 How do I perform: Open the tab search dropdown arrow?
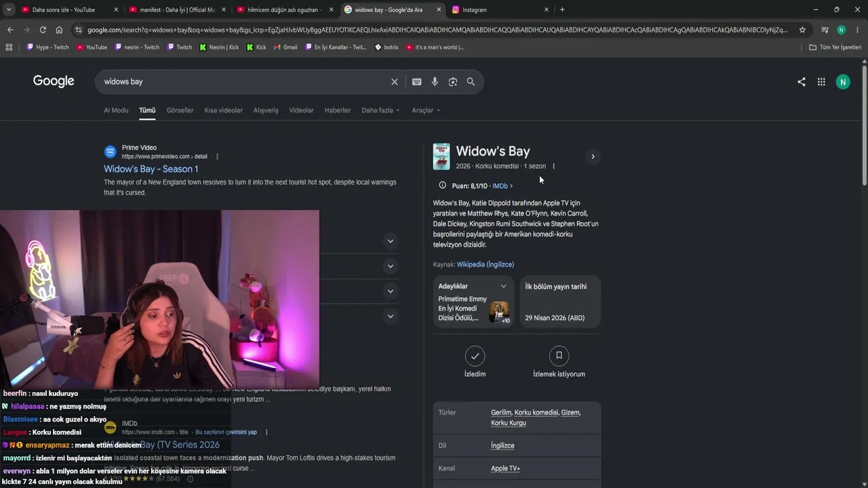[9, 9]
